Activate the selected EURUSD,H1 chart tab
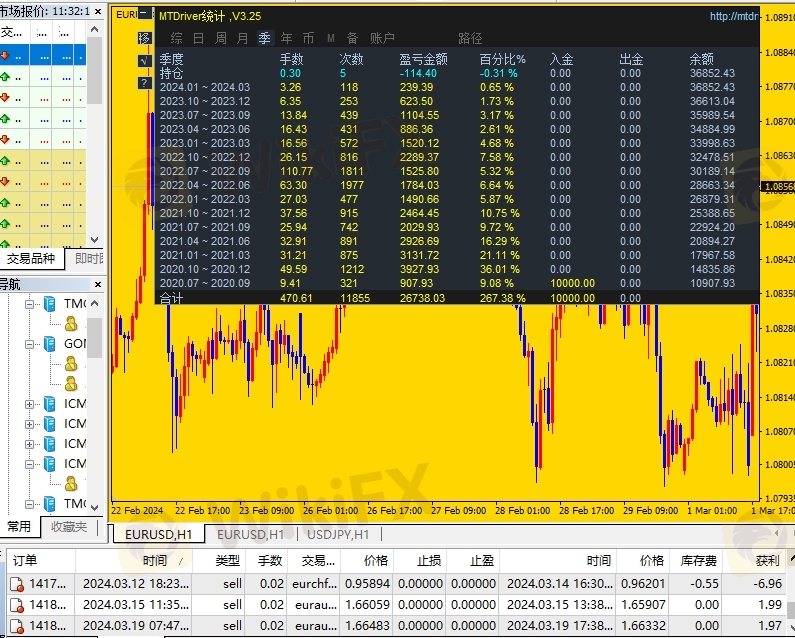795x638 pixels. [x=159, y=535]
